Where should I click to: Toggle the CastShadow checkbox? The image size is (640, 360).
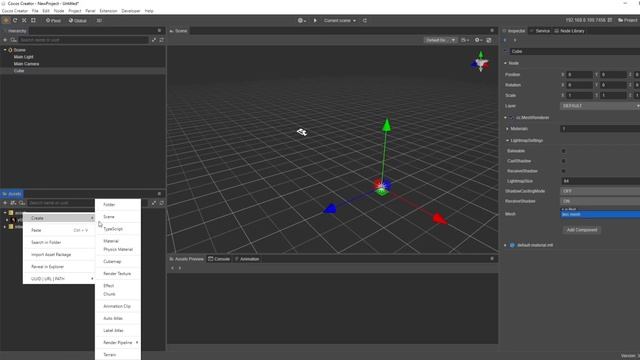(x=564, y=161)
